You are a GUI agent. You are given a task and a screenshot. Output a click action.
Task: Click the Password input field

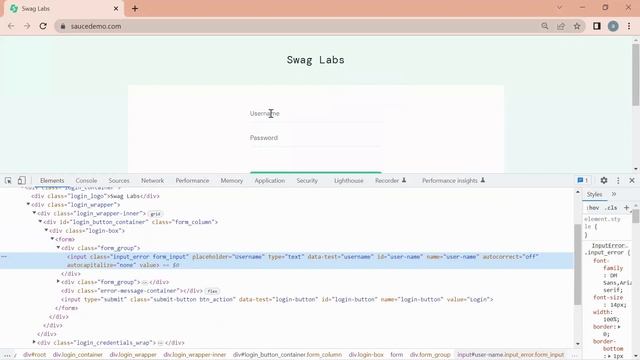click(316, 138)
